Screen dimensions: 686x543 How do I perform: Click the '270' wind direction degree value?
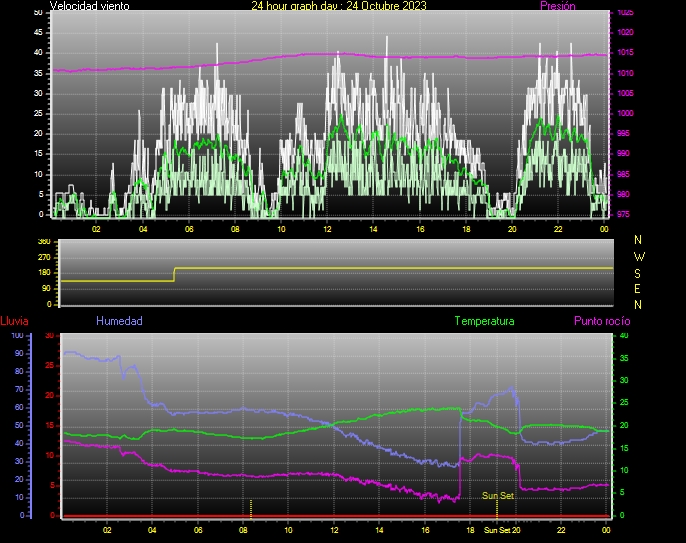tap(44, 257)
